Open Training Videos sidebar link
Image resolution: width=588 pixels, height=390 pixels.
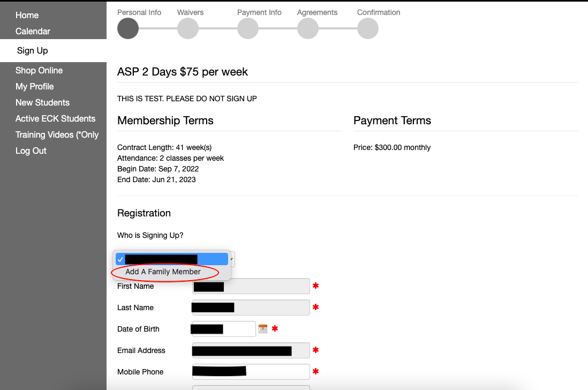pos(57,135)
